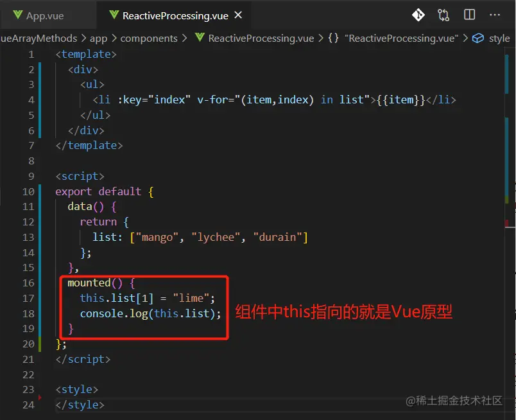Click the "durain" string literal

point(278,237)
